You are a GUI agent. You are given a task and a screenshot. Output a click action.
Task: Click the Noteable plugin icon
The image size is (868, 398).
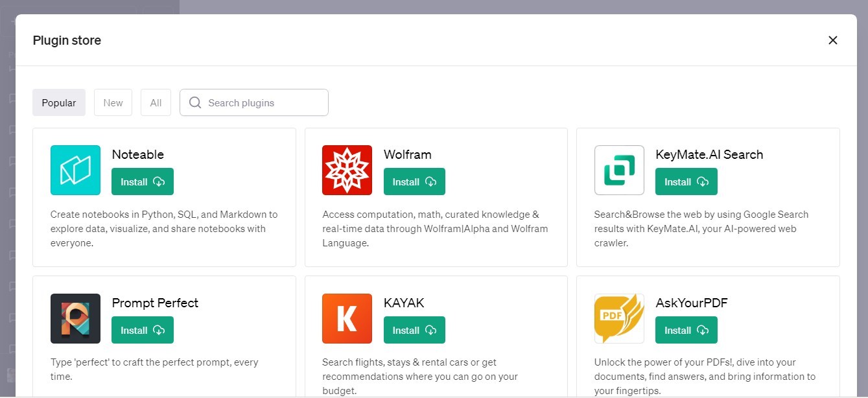[75, 170]
